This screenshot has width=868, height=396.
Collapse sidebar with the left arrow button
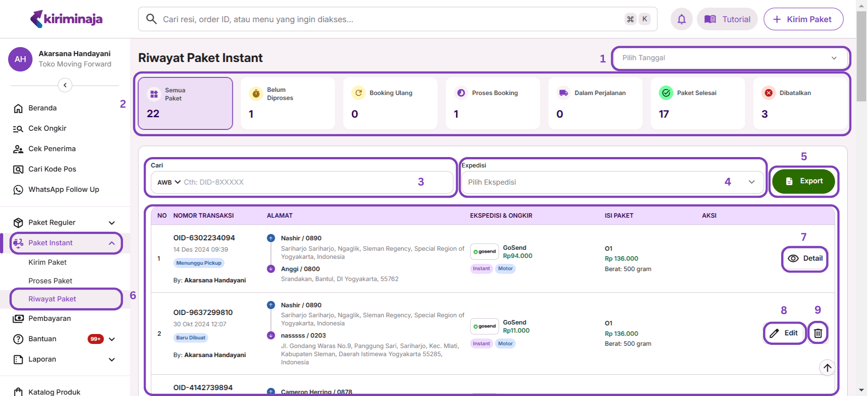tap(65, 85)
